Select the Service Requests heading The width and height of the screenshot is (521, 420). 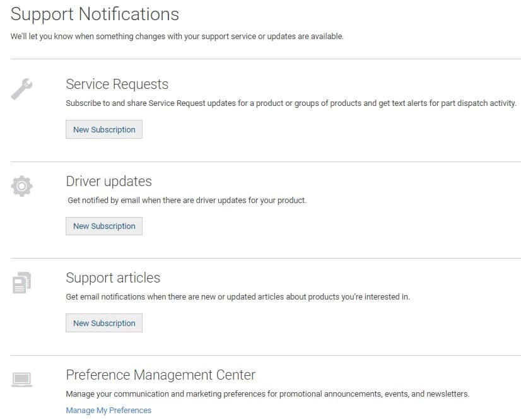click(x=117, y=85)
